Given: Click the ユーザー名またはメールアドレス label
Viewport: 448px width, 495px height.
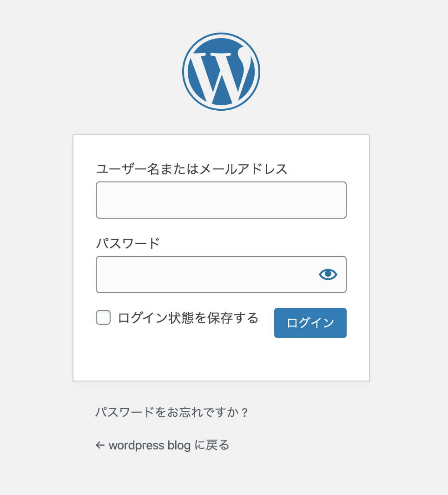Looking at the screenshot, I should pyautogui.click(x=192, y=169).
